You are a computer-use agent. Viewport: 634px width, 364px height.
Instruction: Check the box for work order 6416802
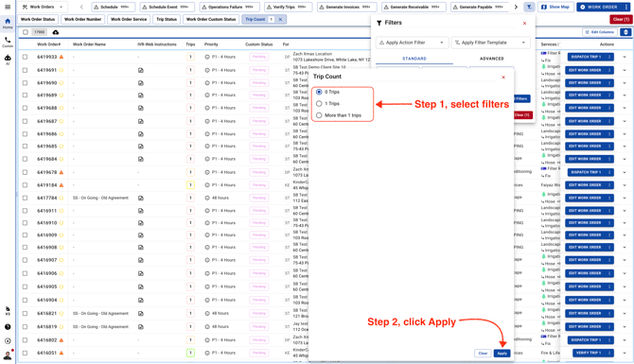tap(25, 340)
